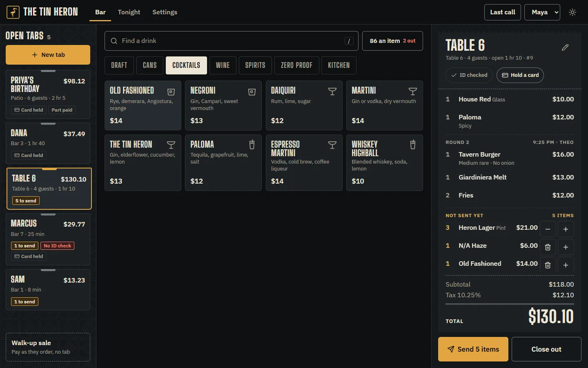Click the Bar navigation item
This screenshot has height=368, width=588.
pyautogui.click(x=100, y=12)
